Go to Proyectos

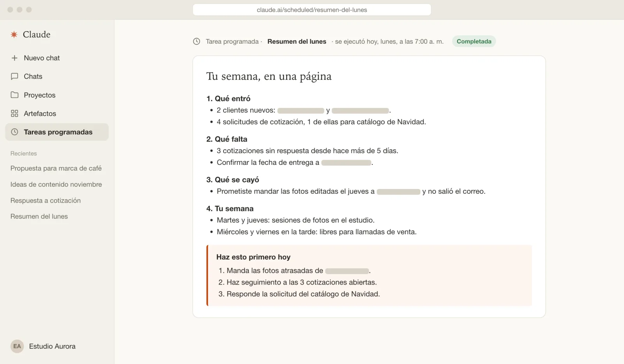click(x=57, y=95)
